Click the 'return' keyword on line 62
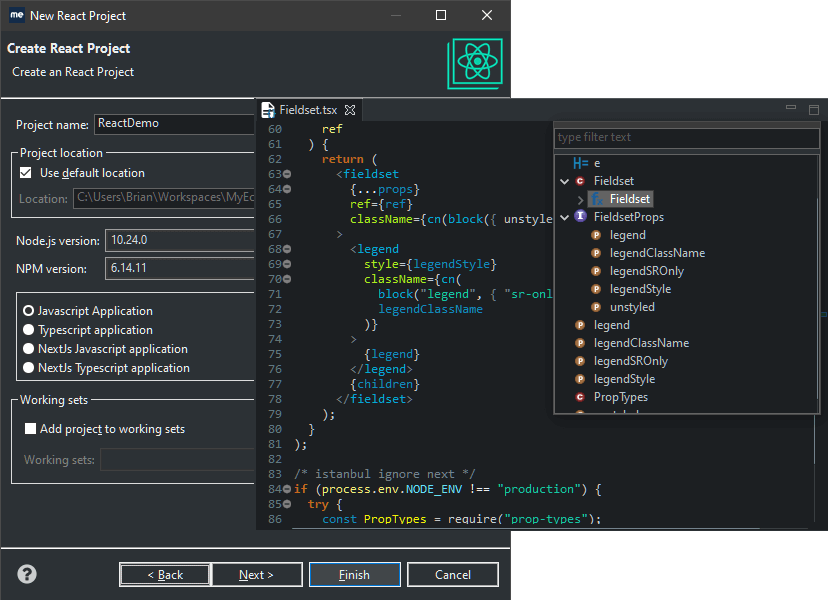Image resolution: width=828 pixels, height=600 pixels. 343,159
